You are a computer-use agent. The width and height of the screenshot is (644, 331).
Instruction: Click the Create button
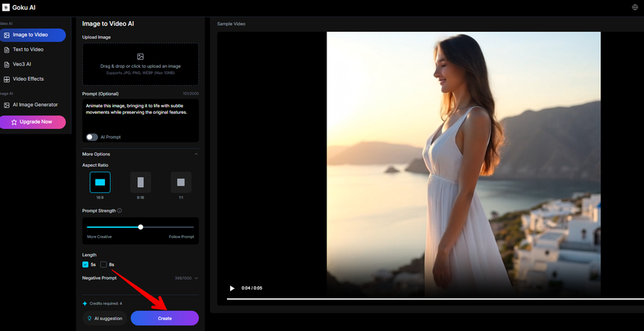(x=164, y=318)
